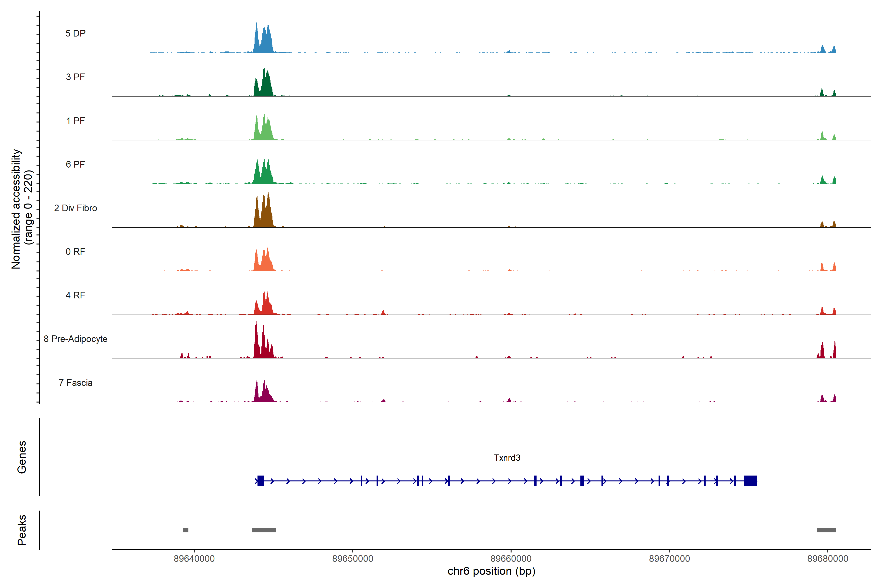The height and width of the screenshot is (588, 882).
Task: Click the 4 RF track label
Action: click(75, 295)
